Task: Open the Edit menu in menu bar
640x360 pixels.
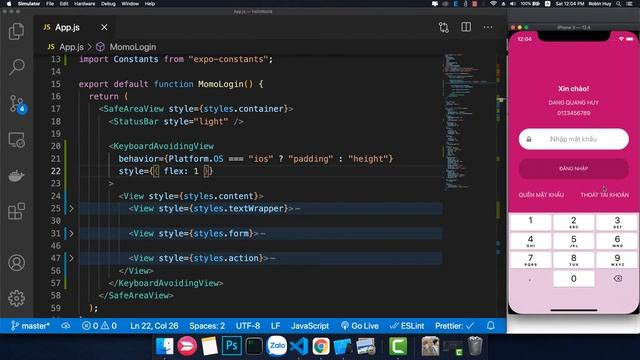Action: click(x=64, y=4)
